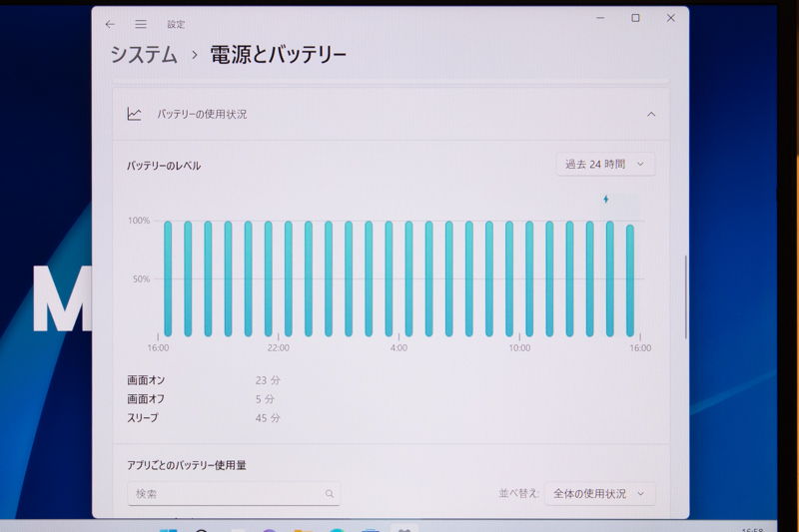Screen dimensions: 799x532
Task: Click the 23 分 screen-on value
Action: 268,380
